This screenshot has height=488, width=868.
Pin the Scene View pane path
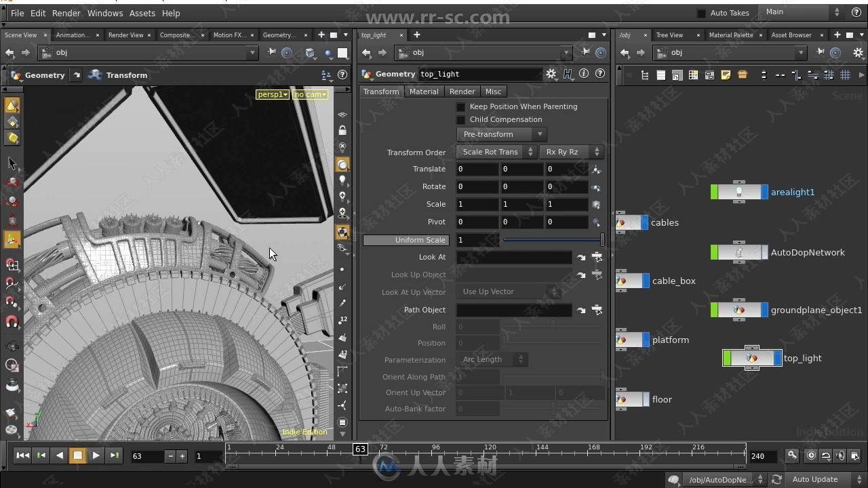click(x=271, y=52)
